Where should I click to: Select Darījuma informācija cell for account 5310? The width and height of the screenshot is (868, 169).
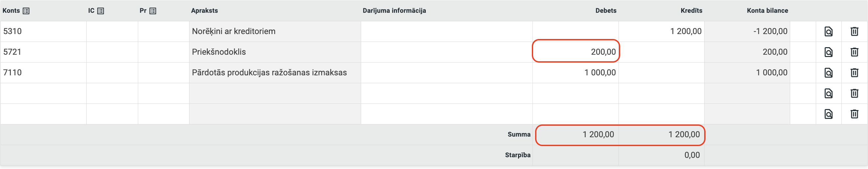tap(447, 31)
